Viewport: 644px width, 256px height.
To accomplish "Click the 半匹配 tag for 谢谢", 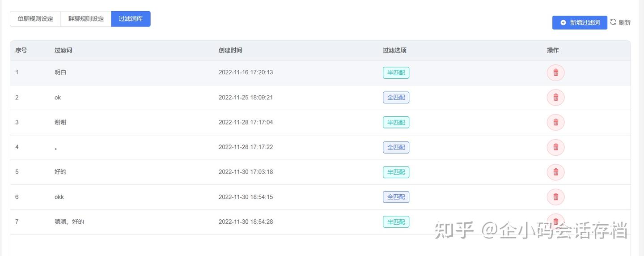I will point(396,122).
